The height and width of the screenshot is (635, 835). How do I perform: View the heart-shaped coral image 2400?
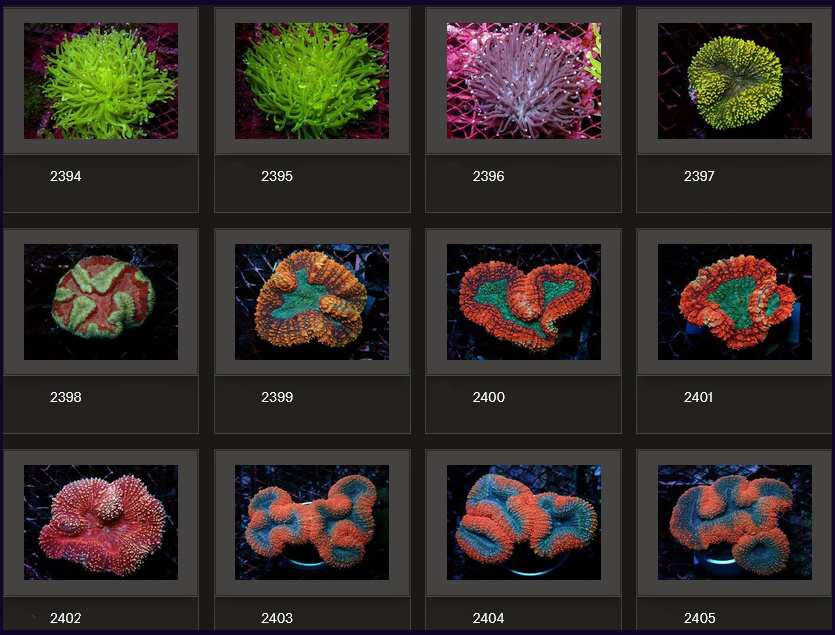[x=523, y=302]
